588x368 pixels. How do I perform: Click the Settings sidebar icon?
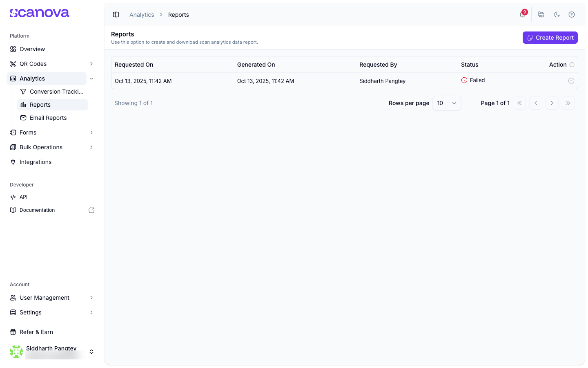point(13,312)
